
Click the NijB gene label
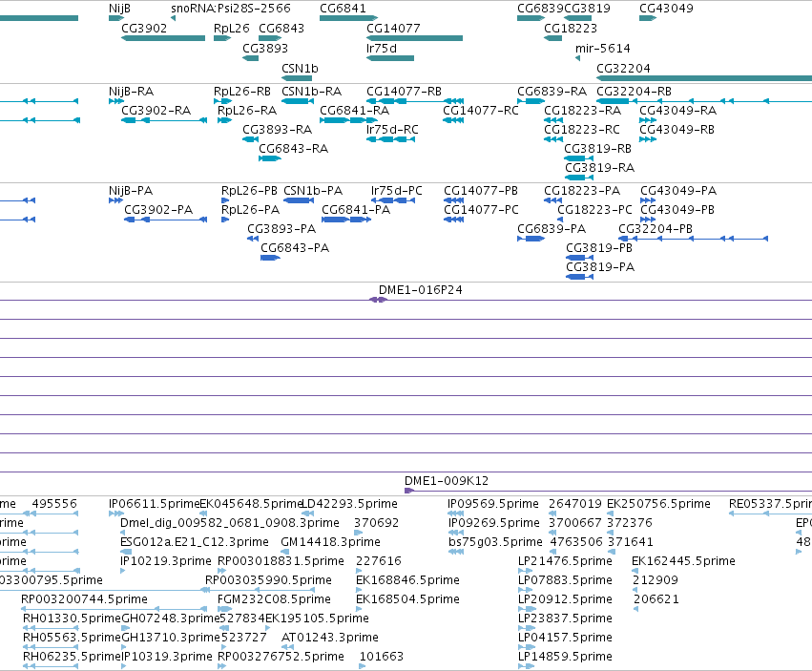[119, 9]
